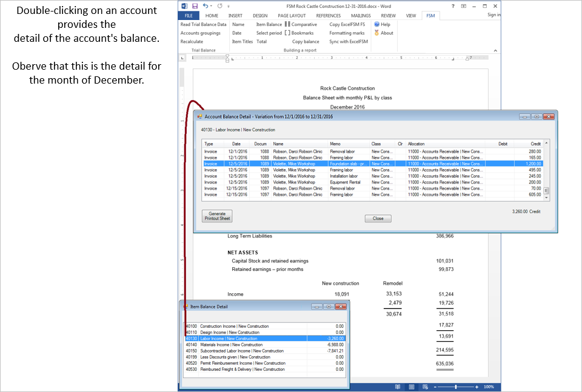
Task: Select the Installation labor invoice row
Action: (x=373, y=176)
